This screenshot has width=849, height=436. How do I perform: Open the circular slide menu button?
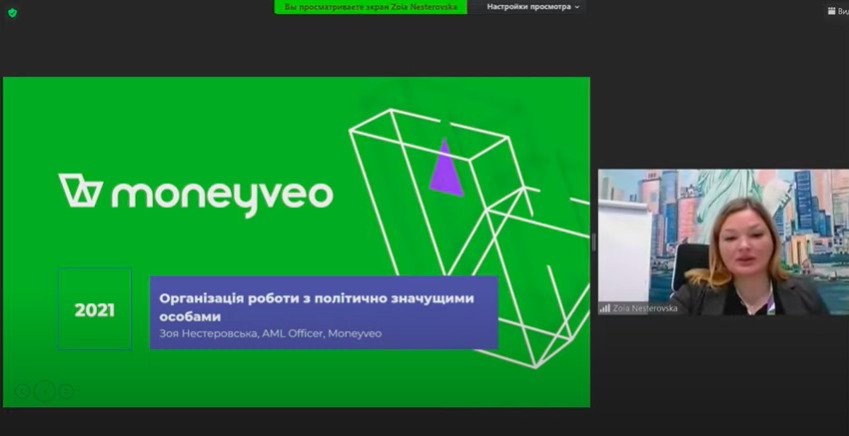(x=44, y=391)
